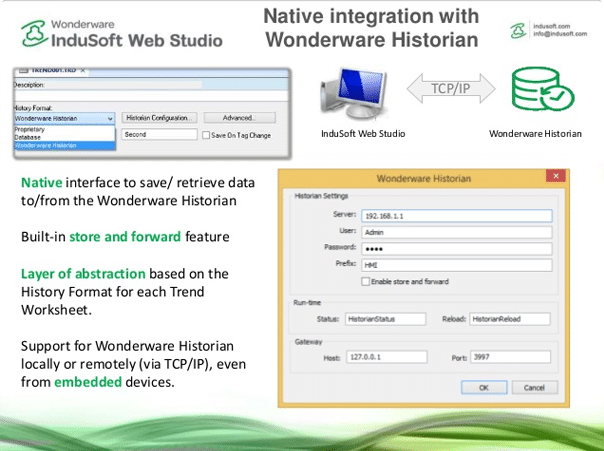Click the text Layer of abstraction
This screenshot has width=604, height=451.
(x=83, y=274)
